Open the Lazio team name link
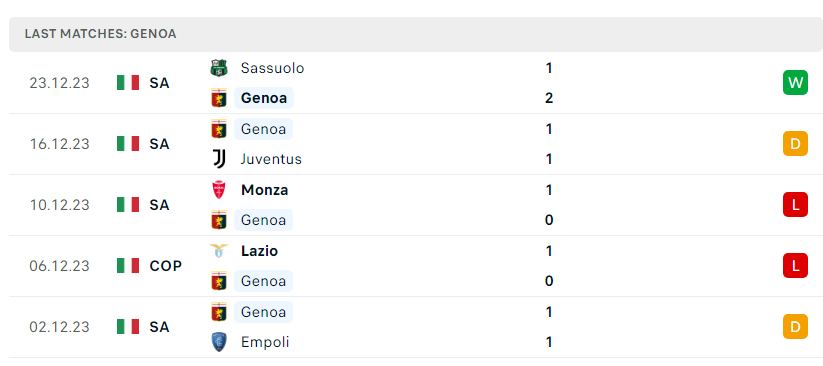 259,251
